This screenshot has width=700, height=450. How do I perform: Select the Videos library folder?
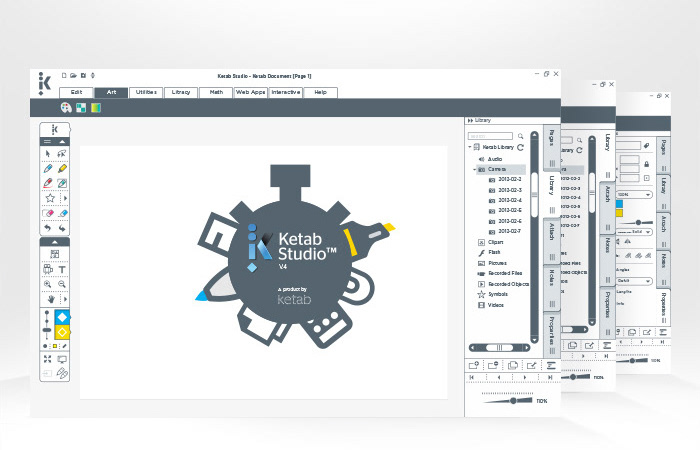[491, 305]
